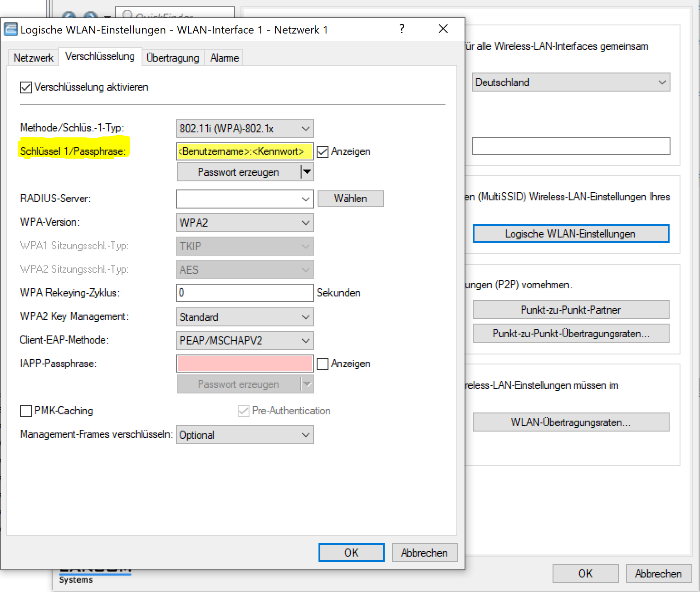Open the Alarme tab
This screenshot has height=592, width=700.
(x=225, y=58)
